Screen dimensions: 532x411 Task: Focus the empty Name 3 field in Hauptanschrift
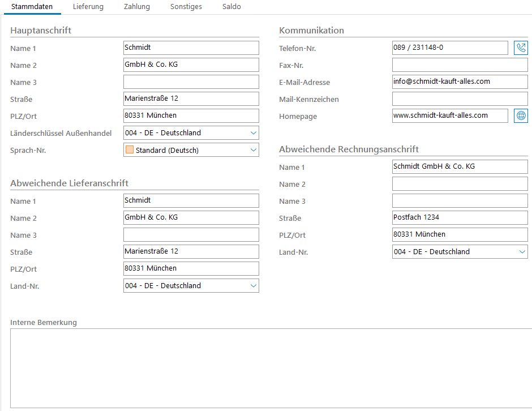click(191, 82)
